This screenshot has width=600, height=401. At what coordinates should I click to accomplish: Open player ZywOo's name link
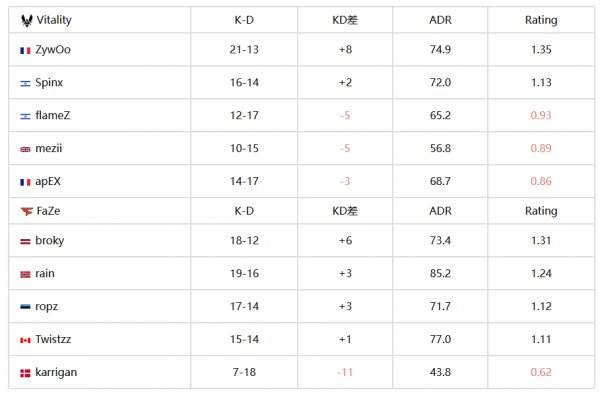(x=53, y=50)
